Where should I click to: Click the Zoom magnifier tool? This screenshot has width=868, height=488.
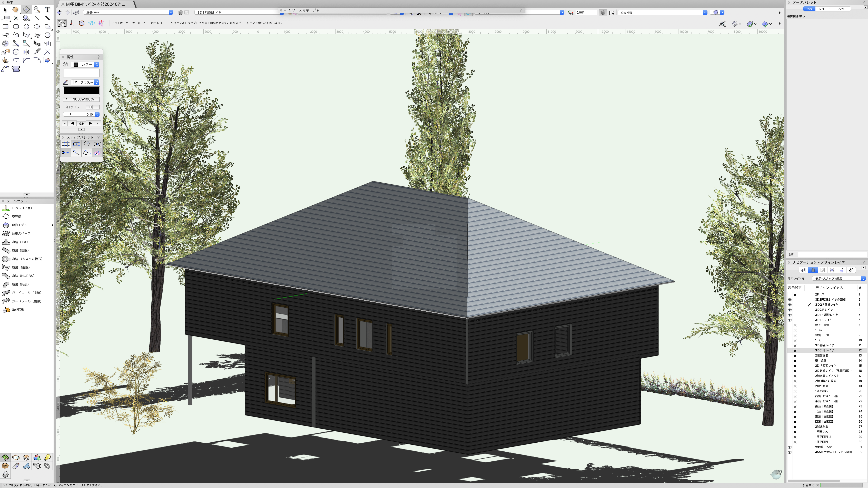[x=37, y=9]
